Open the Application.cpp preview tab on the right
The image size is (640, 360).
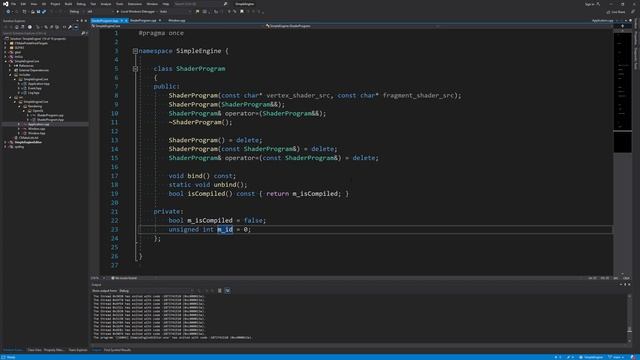click(602, 20)
